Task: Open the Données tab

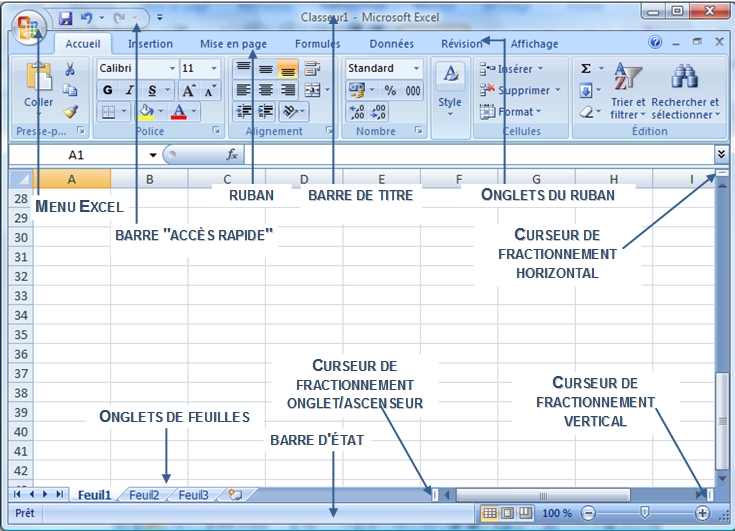Action: [x=391, y=44]
